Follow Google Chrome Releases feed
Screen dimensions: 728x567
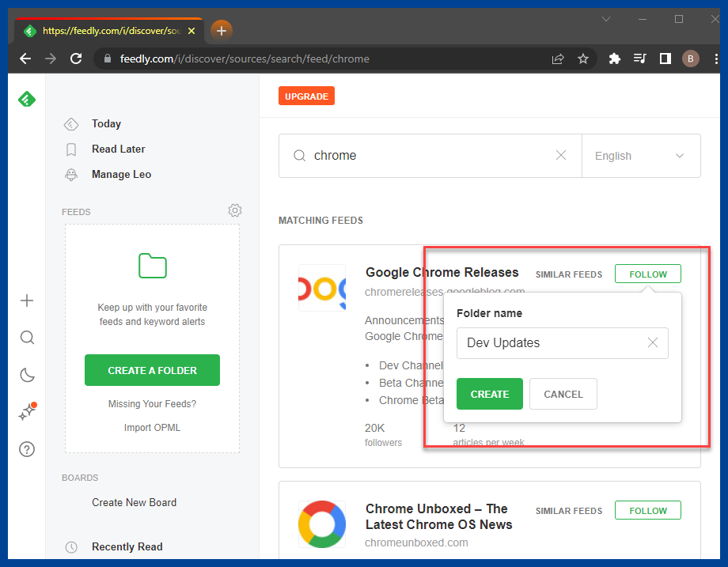[x=647, y=274]
